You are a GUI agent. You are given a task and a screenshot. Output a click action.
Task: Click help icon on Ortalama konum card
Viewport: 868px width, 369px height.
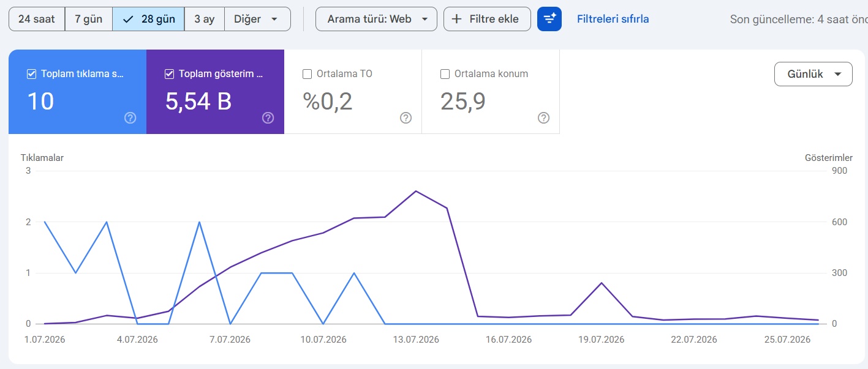[x=543, y=118]
